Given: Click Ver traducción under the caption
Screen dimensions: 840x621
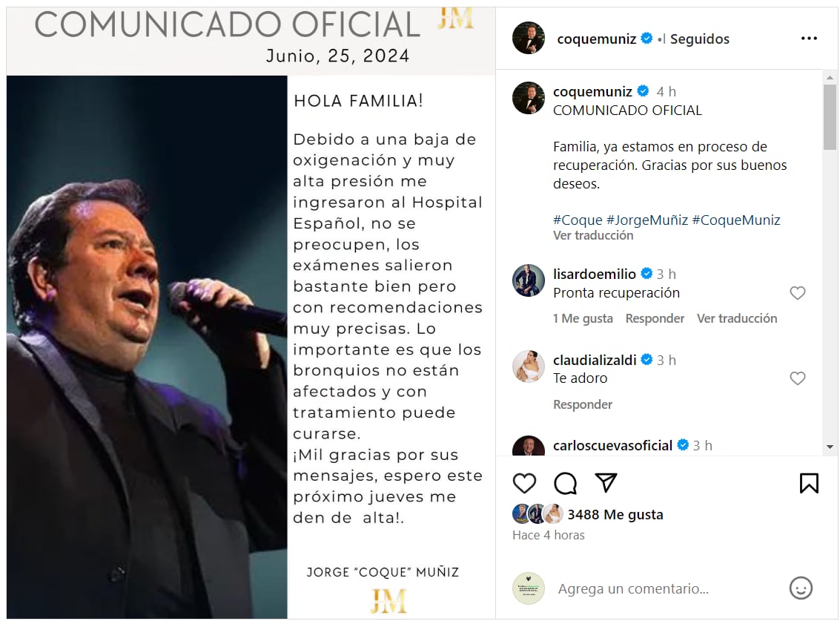Looking at the screenshot, I should (593, 235).
